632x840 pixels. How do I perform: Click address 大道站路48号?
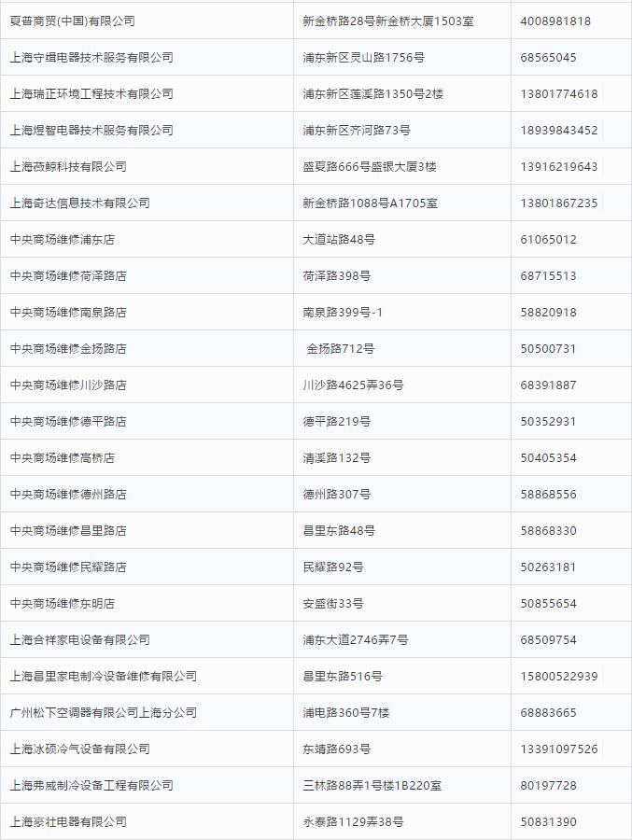point(339,240)
